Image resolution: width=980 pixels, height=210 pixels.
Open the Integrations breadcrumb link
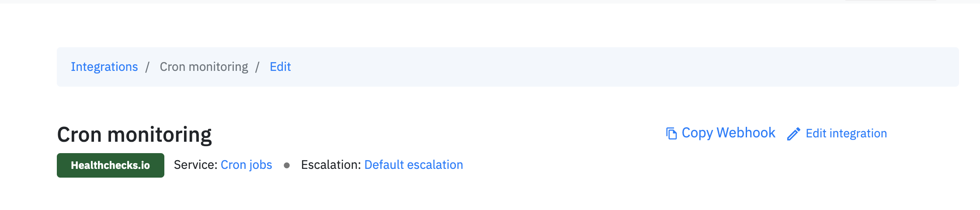coord(104,66)
